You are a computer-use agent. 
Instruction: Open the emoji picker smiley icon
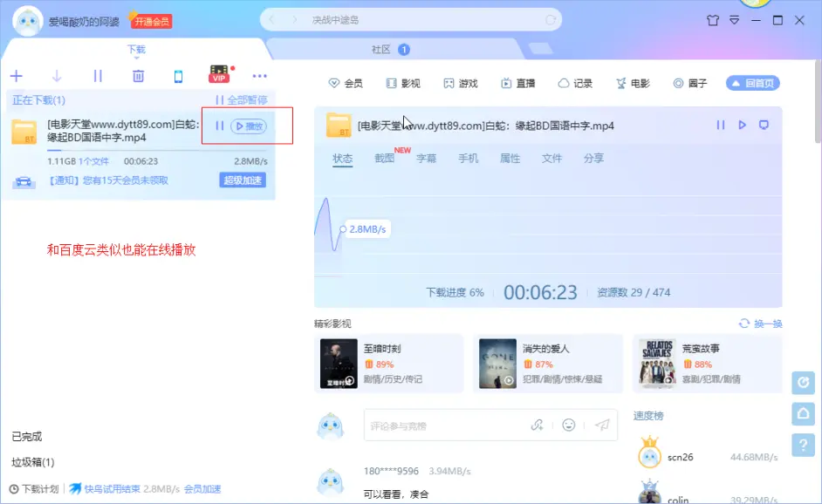click(x=569, y=425)
